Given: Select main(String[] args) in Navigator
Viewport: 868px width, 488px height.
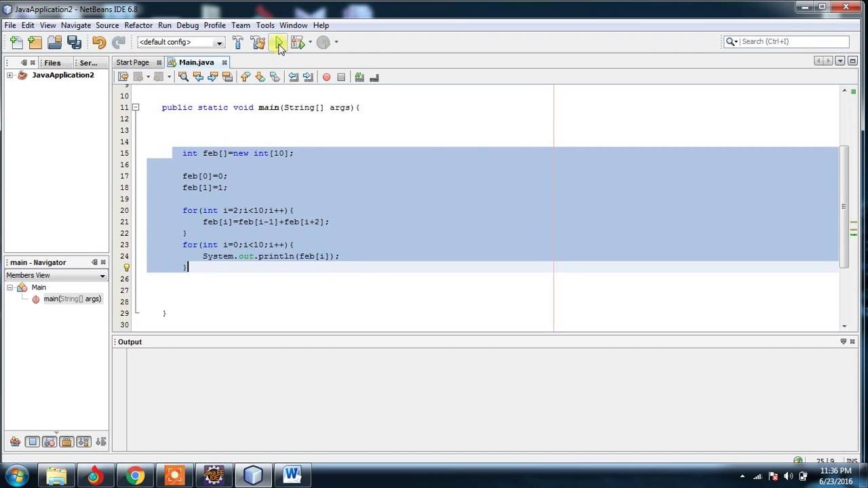Looking at the screenshot, I should pos(72,299).
